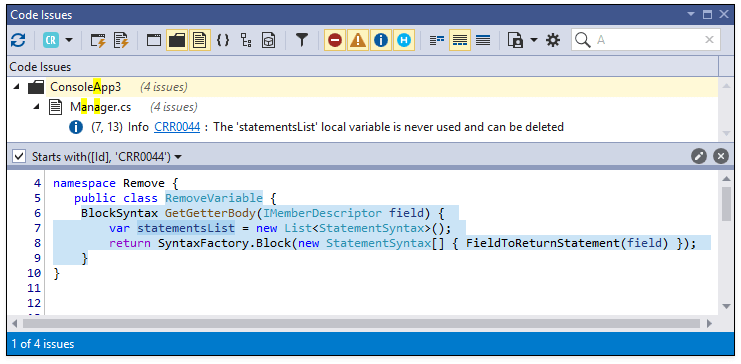This screenshot has width=741, height=364.
Task: Click the Refresh code issues icon
Action: coord(18,41)
